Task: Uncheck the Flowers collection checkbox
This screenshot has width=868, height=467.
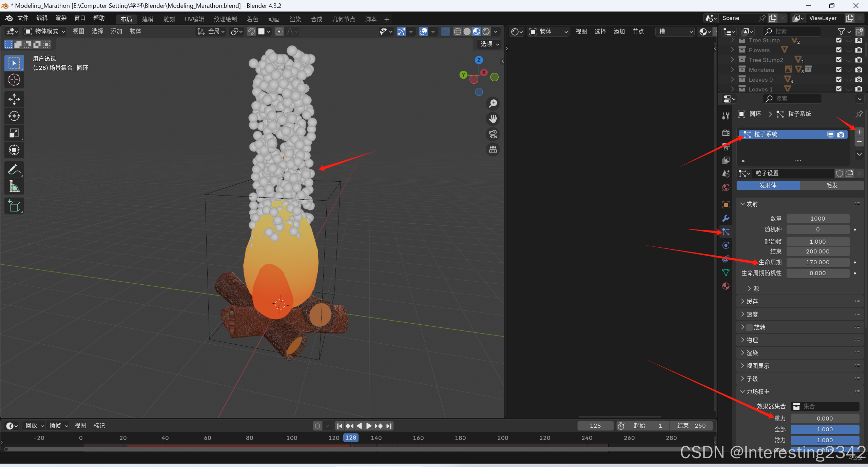Action: click(x=839, y=50)
